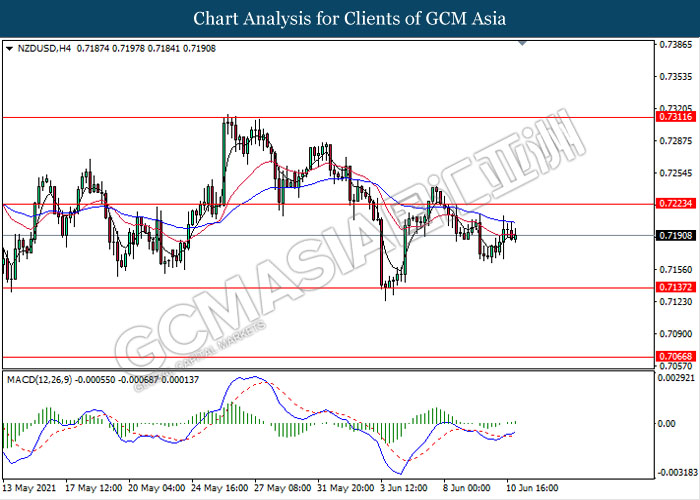Click the MACD scale value 0.002921
This screenshot has height=500, width=700.
pyautogui.click(x=677, y=378)
